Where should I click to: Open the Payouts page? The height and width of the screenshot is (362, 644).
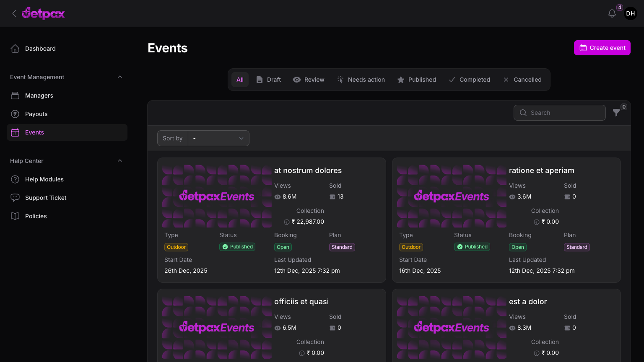[x=67, y=114]
